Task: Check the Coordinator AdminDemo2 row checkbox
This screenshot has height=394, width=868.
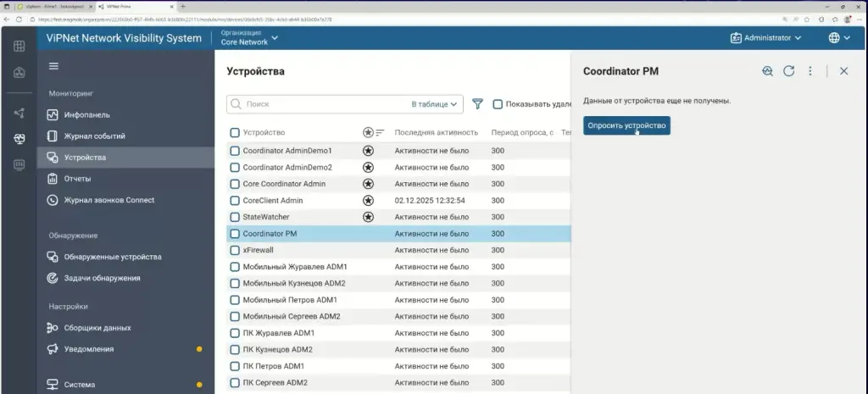Action: pos(235,167)
